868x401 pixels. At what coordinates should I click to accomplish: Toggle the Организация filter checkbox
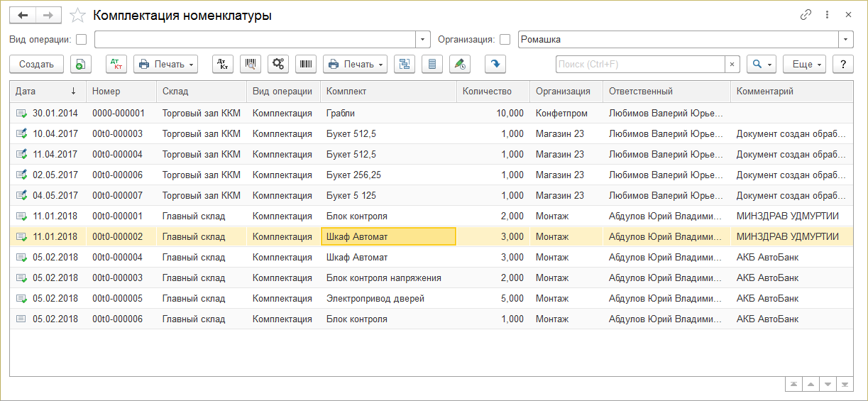click(505, 40)
